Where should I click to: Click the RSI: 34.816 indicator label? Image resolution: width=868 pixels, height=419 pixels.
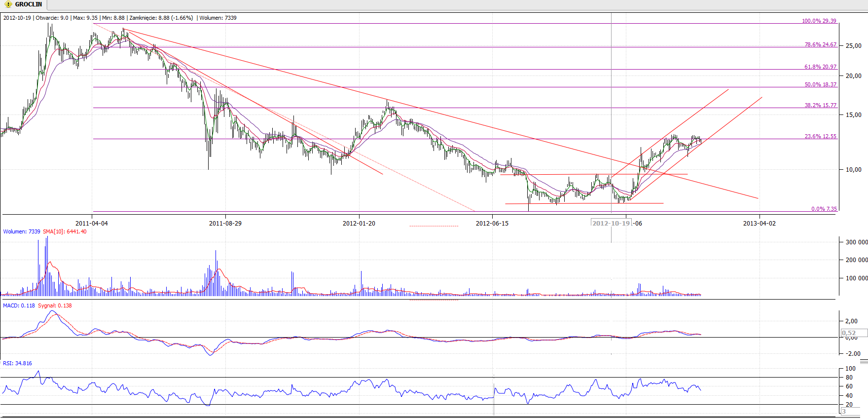pyautogui.click(x=17, y=363)
